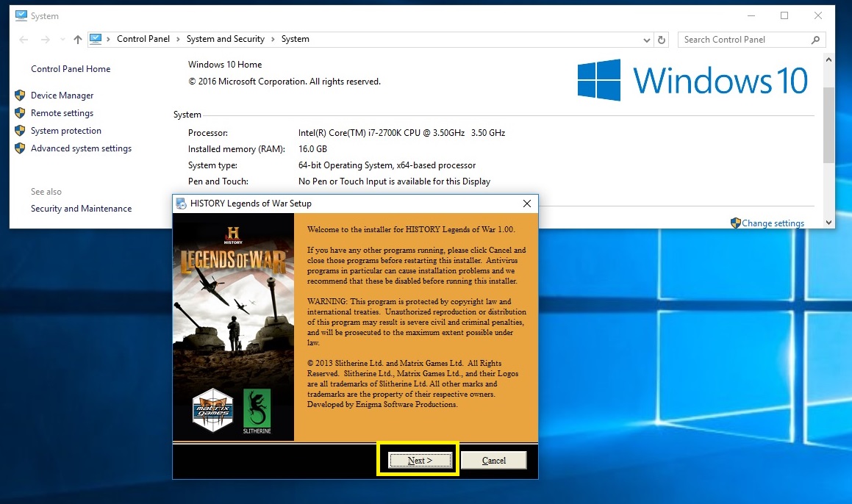Maximize the System window

click(x=784, y=15)
